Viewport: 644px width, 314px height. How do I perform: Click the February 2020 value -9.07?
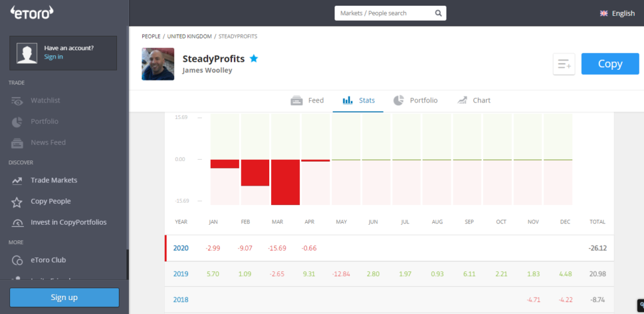click(245, 248)
